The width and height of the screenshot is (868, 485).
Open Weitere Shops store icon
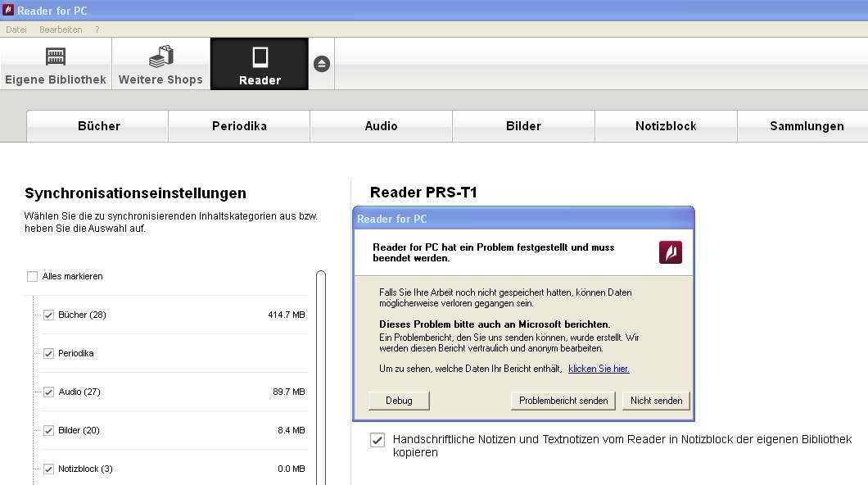(x=160, y=57)
